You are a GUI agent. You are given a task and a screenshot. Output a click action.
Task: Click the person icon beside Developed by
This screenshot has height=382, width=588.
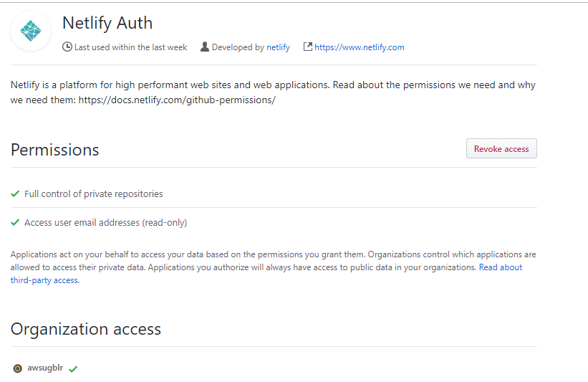click(x=204, y=47)
